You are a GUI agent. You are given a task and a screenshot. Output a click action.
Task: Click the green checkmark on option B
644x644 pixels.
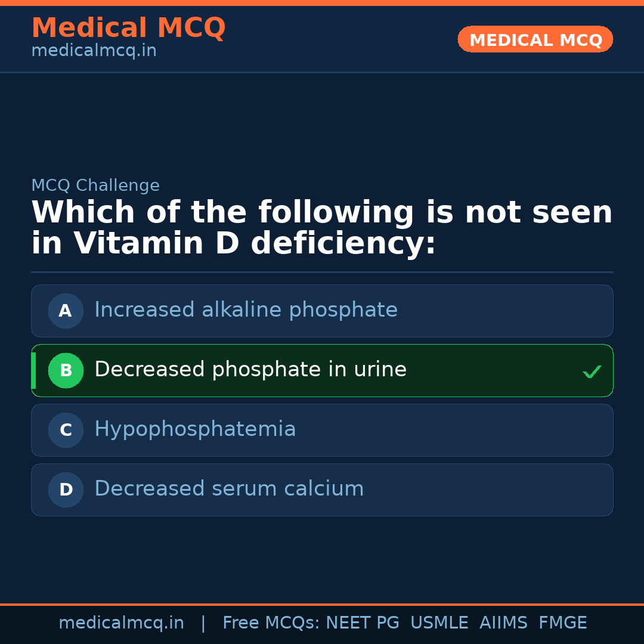pos(592,372)
